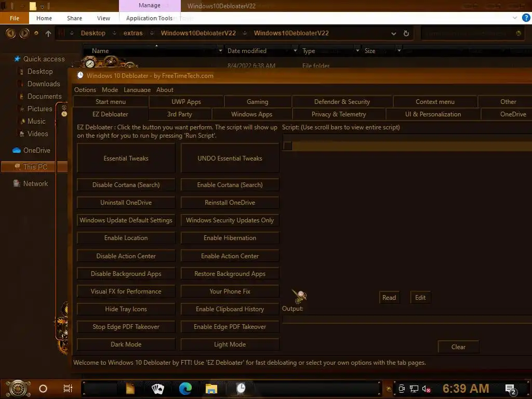
Task: Click the sticky note taskbar icon
Action: [x=130, y=389]
